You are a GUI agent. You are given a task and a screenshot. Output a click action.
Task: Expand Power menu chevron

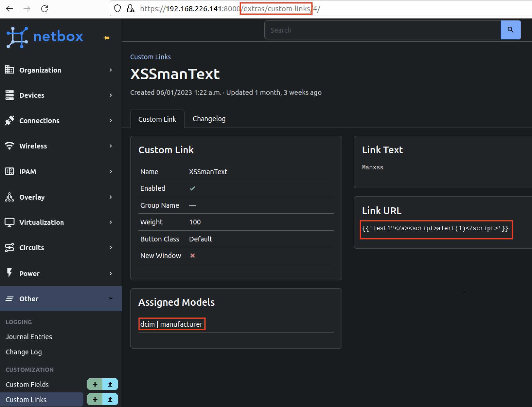(111, 273)
